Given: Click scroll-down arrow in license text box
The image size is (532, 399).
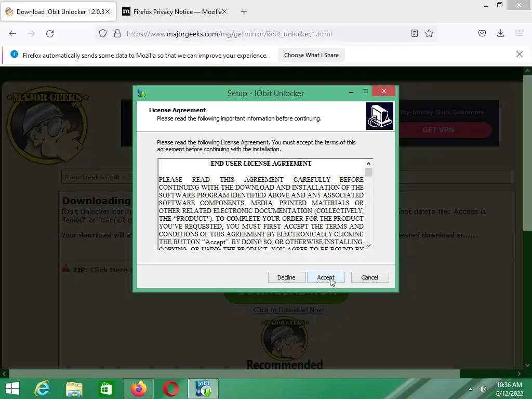Looking at the screenshot, I should coord(368,246).
